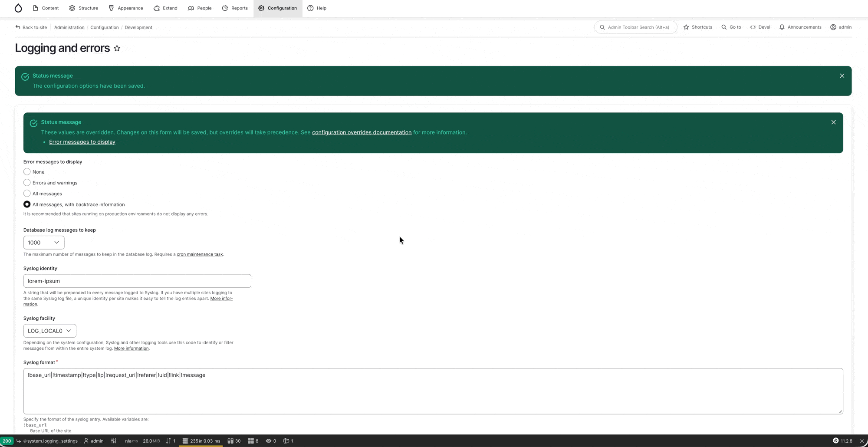Viewport: 868px width, 447px height.
Task: Select the None error display option
Action: tap(27, 172)
